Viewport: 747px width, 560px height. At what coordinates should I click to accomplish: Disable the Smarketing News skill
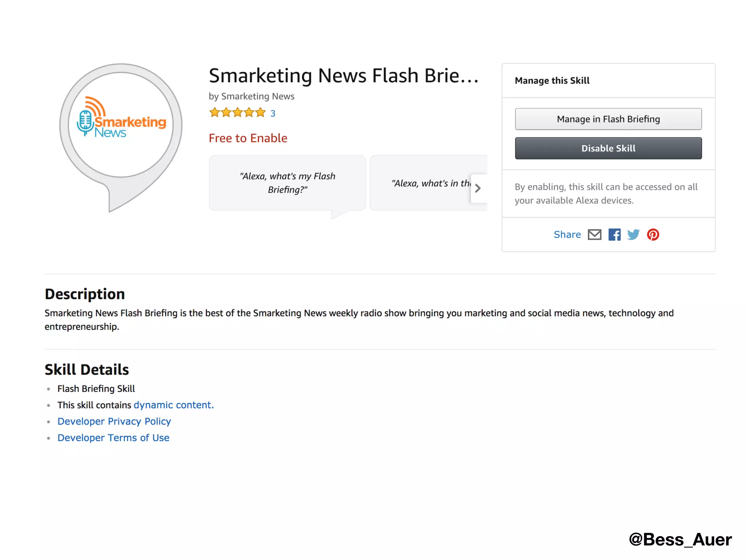point(608,148)
